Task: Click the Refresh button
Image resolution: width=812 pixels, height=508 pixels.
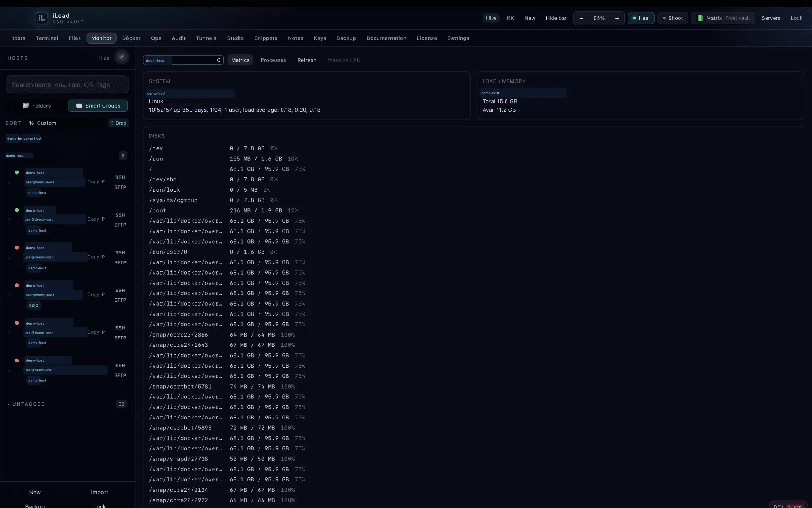Action: tap(307, 60)
